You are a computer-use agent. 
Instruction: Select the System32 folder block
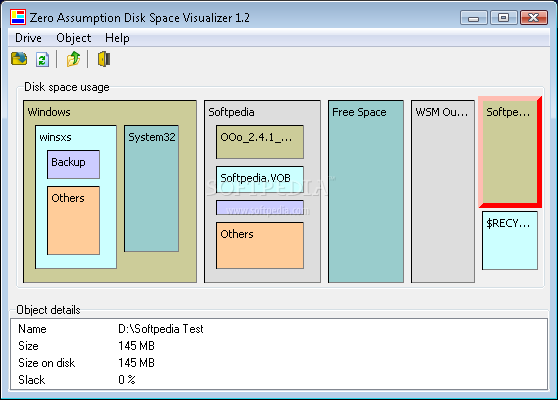pos(152,189)
